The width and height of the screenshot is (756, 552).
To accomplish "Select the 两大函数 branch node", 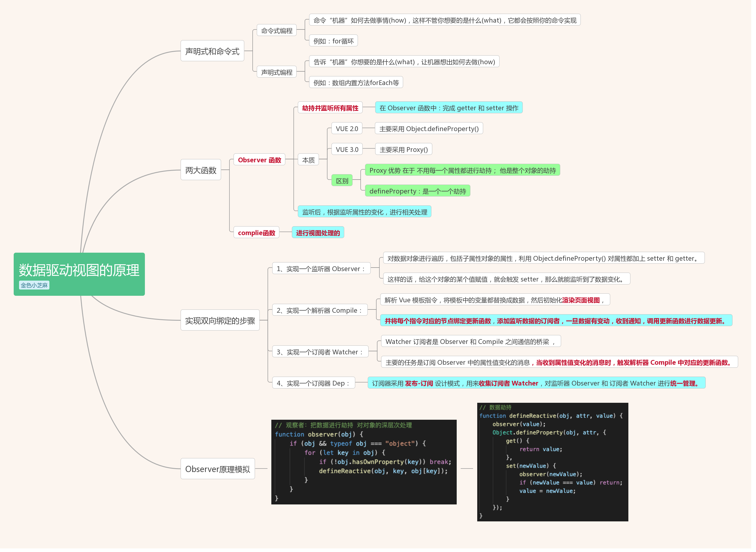I will click(x=201, y=170).
